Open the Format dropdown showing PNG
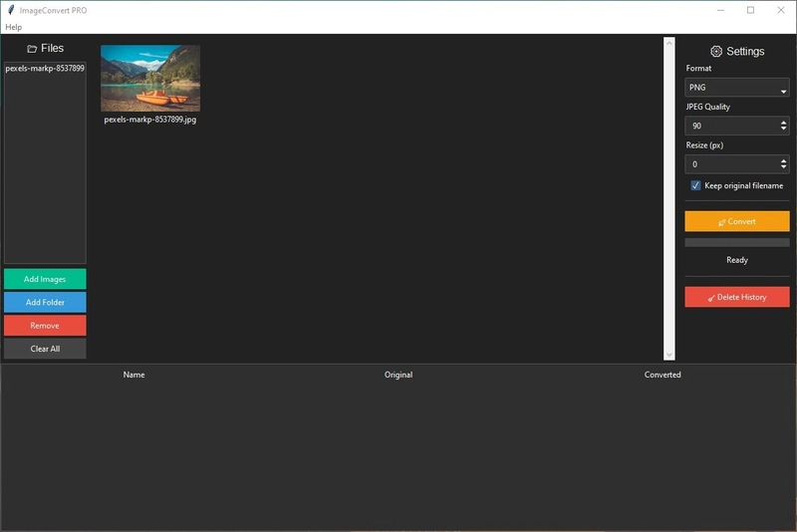797x532 pixels. [x=736, y=88]
